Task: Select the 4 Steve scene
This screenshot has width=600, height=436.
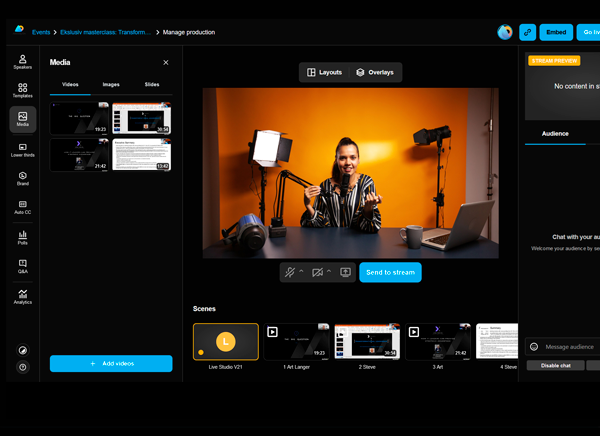Action: click(x=497, y=342)
